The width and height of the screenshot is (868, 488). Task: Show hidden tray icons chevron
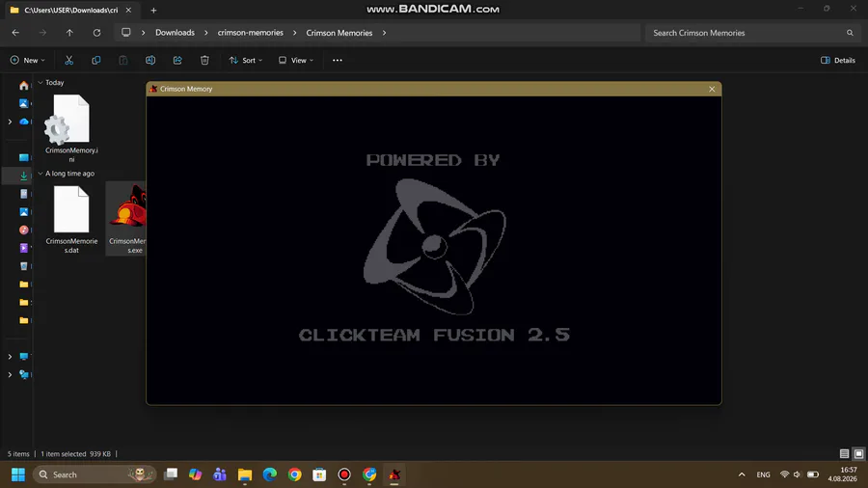(x=742, y=474)
